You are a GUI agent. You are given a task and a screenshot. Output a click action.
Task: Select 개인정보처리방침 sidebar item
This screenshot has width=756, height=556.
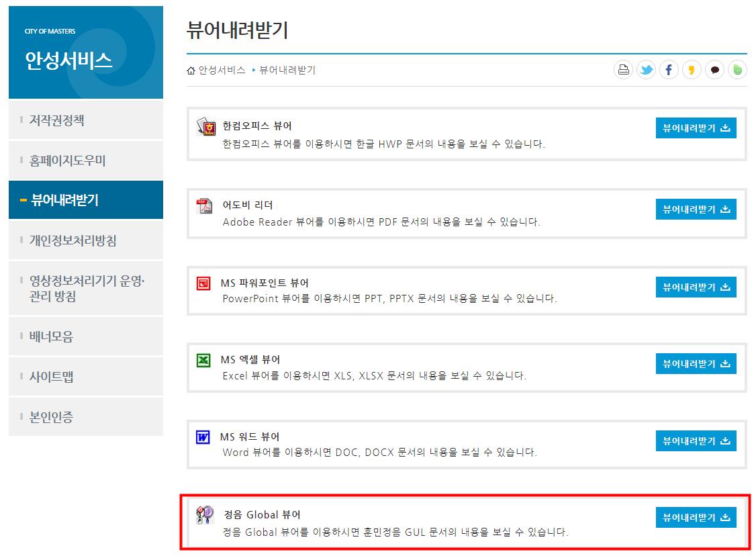86,240
